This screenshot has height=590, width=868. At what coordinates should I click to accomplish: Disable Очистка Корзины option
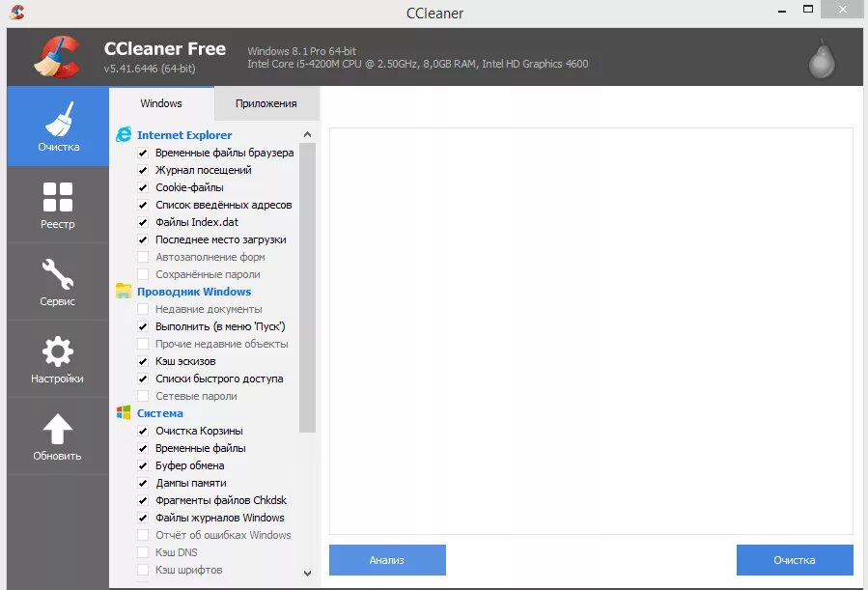(142, 431)
